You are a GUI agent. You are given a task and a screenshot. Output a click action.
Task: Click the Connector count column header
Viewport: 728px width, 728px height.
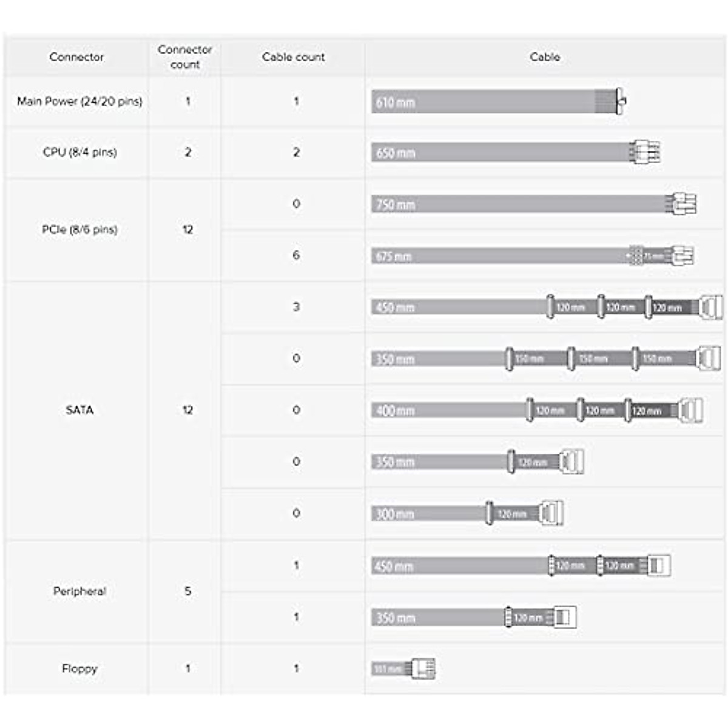[x=185, y=57]
